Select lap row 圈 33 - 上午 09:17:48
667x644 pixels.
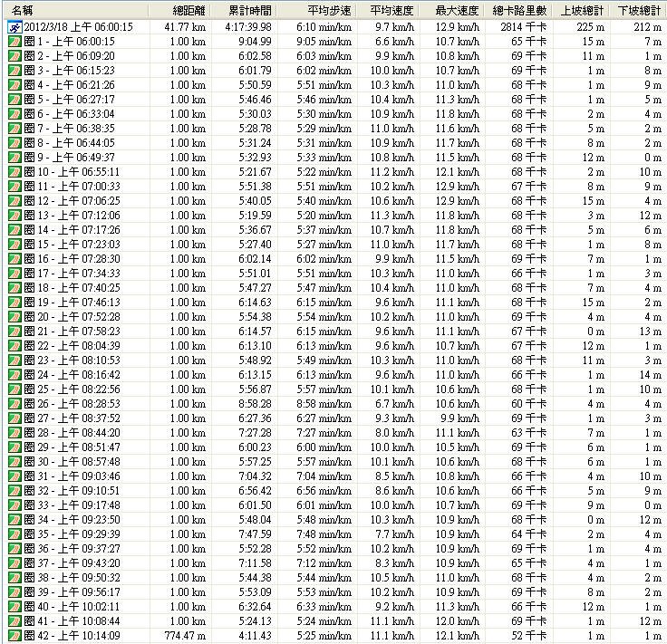(335, 505)
